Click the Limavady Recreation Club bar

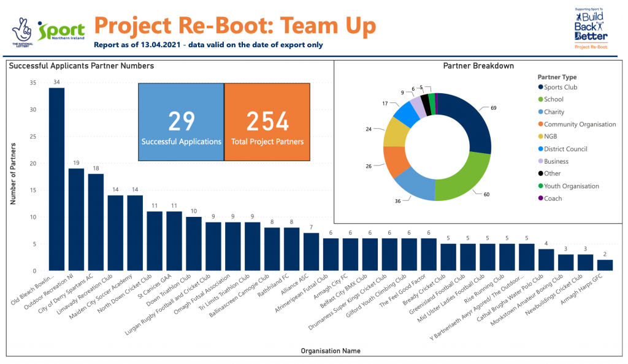(x=115, y=233)
